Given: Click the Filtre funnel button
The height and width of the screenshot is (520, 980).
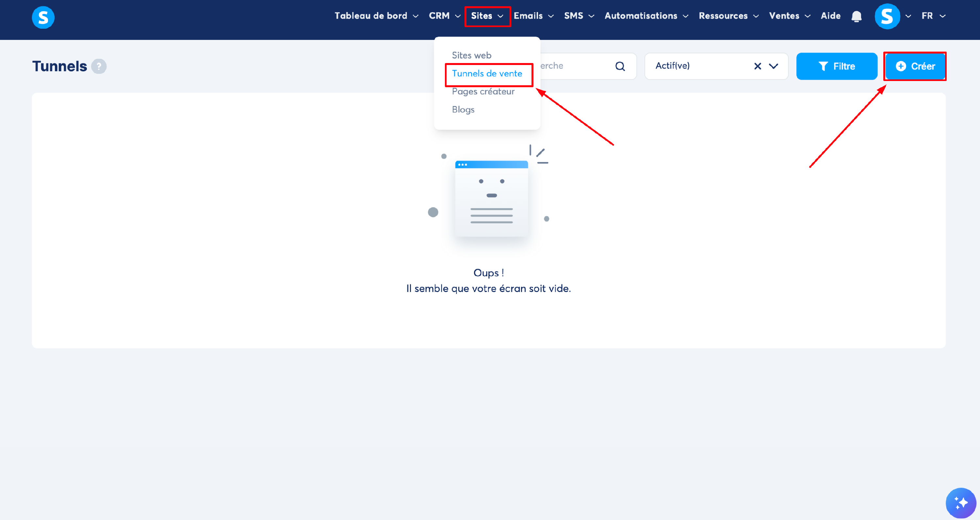Looking at the screenshot, I should pos(836,66).
